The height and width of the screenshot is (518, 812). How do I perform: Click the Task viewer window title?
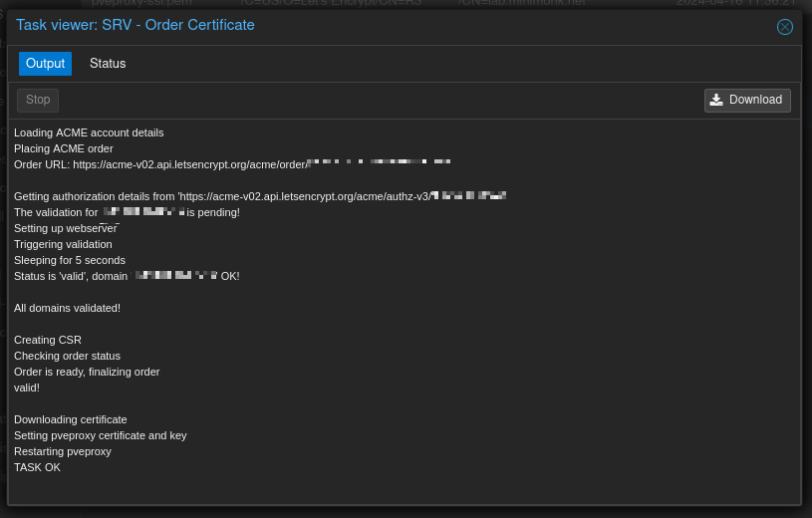(135, 25)
